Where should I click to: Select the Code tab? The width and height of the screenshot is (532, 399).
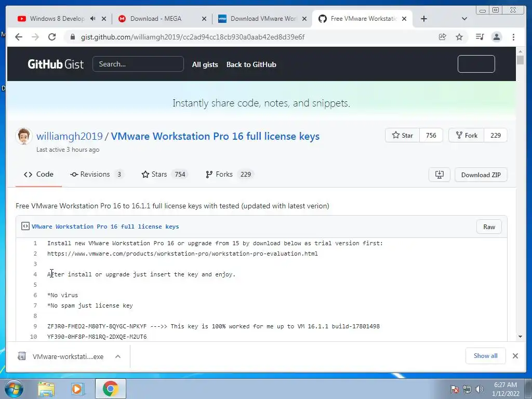(38, 175)
